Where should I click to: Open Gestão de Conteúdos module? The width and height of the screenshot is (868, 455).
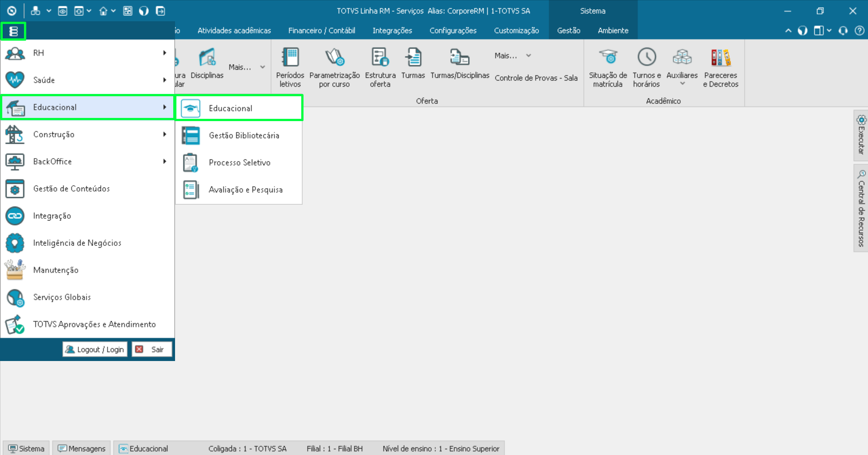[x=88, y=188]
